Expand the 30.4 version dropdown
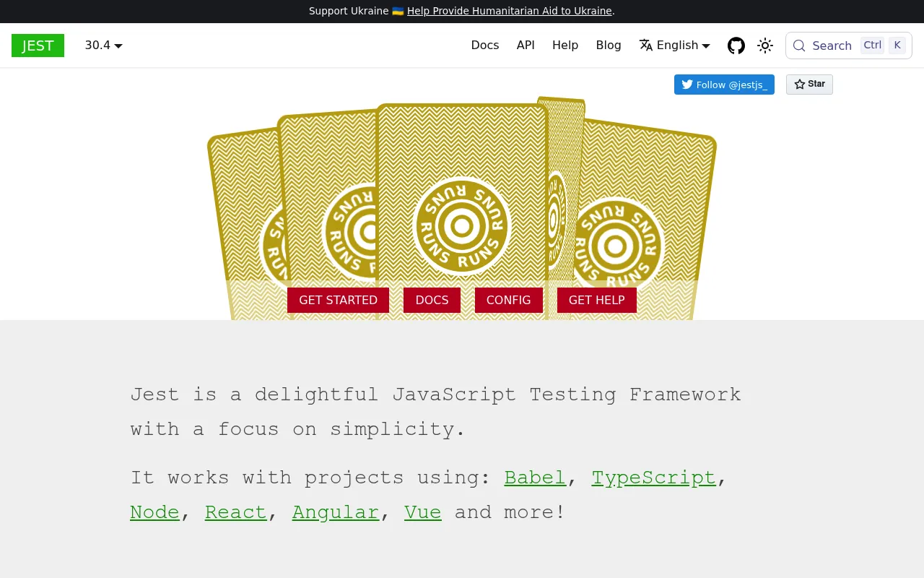 click(103, 46)
